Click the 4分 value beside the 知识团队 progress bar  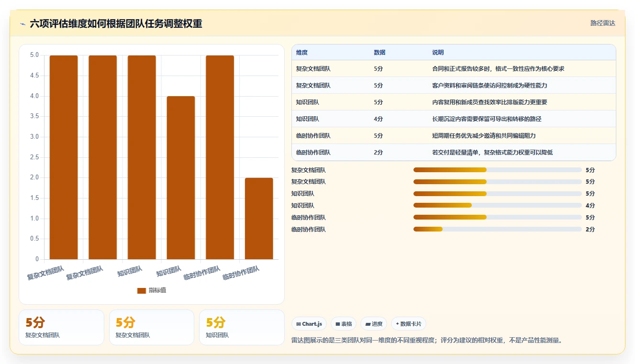[x=590, y=206]
